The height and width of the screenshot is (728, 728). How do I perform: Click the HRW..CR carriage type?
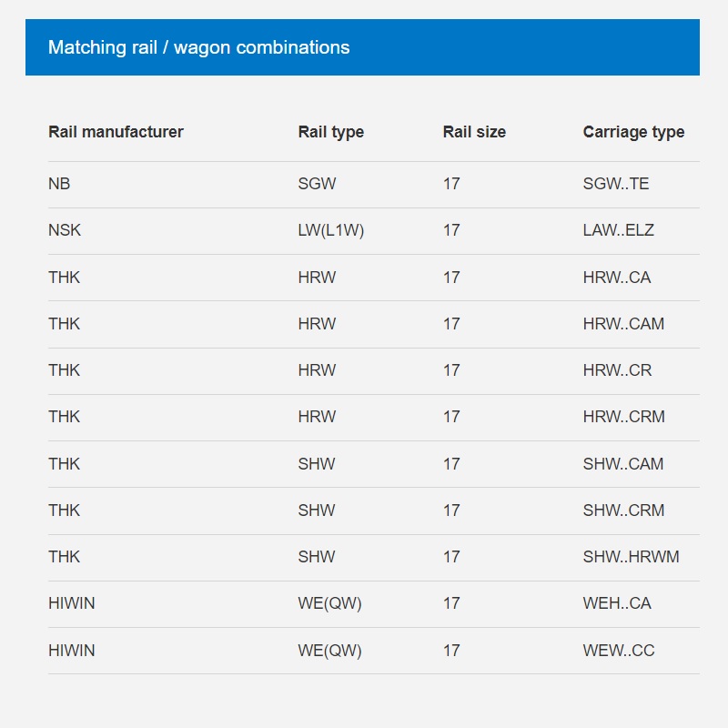(x=617, y=370)
